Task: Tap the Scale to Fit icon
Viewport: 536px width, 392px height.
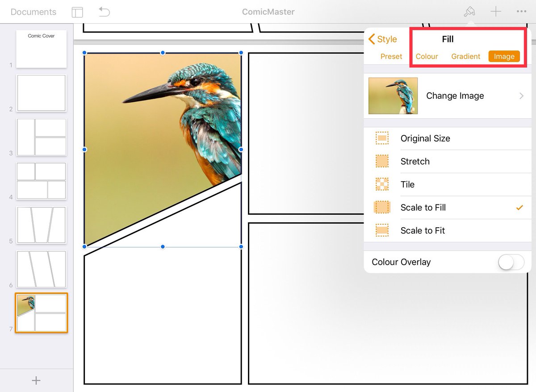Action: 382,230
